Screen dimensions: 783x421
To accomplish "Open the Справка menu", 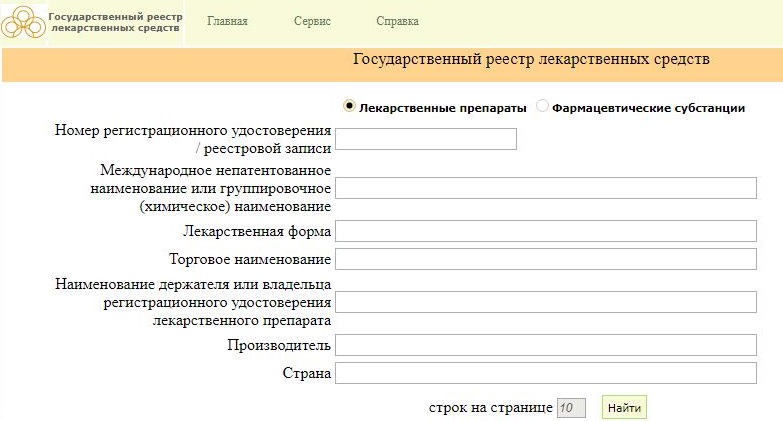I will click(x=397, y=21).
